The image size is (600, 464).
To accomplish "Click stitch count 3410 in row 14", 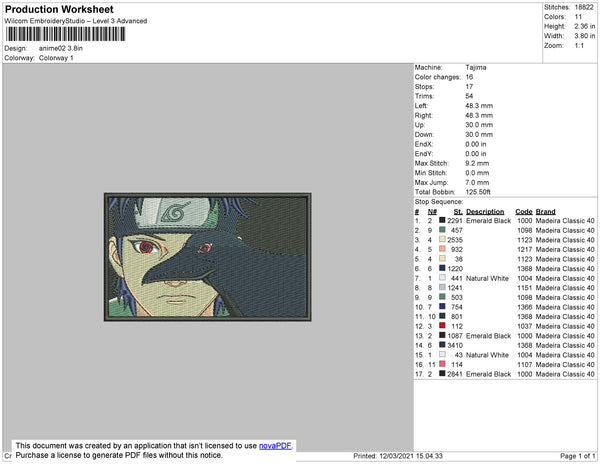I will [x=455, y=345].
